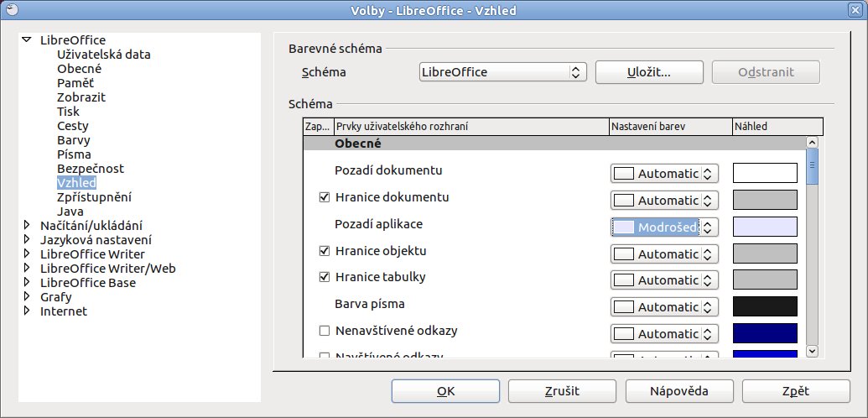
Task: Open Hranice dokumentu color dropdown
Action: [664, 200]
